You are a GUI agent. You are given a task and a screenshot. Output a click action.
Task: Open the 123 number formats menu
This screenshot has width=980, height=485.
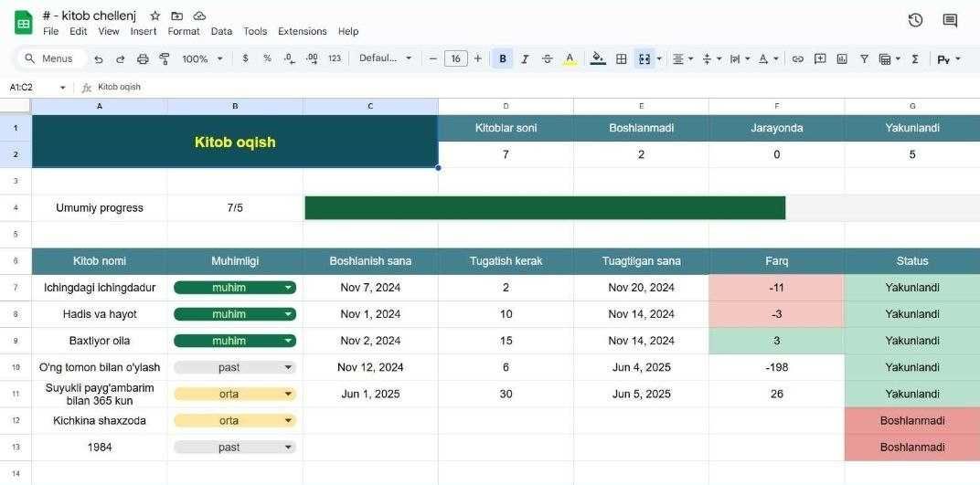tap(335, 58)
